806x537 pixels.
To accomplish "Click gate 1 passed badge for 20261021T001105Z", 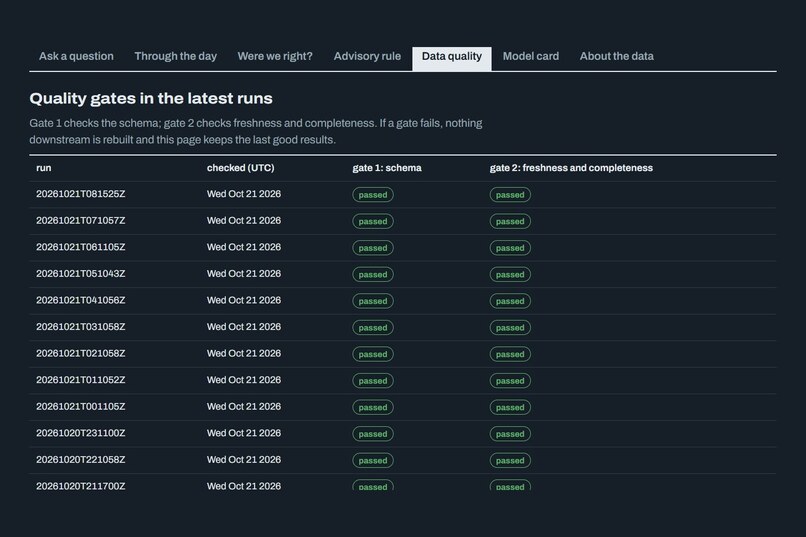I will (373, 408).
